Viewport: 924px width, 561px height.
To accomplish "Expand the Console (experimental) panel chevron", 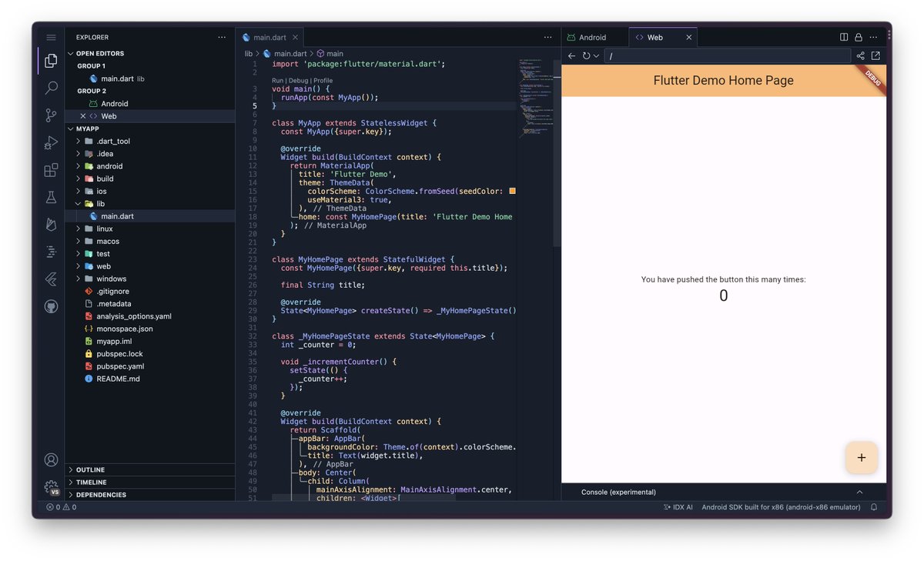I will (859, 493).
